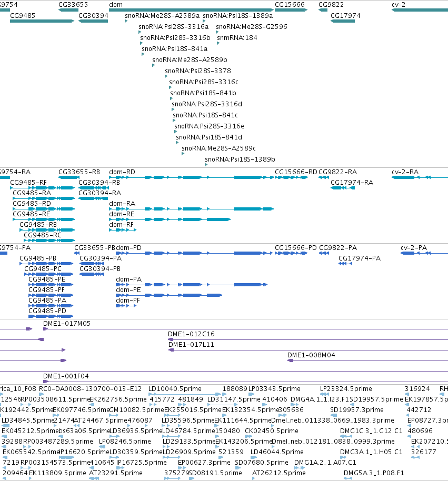448x481 pixels.
Task: Select the DME1-001F04 clone label
Action: point(66,376)
